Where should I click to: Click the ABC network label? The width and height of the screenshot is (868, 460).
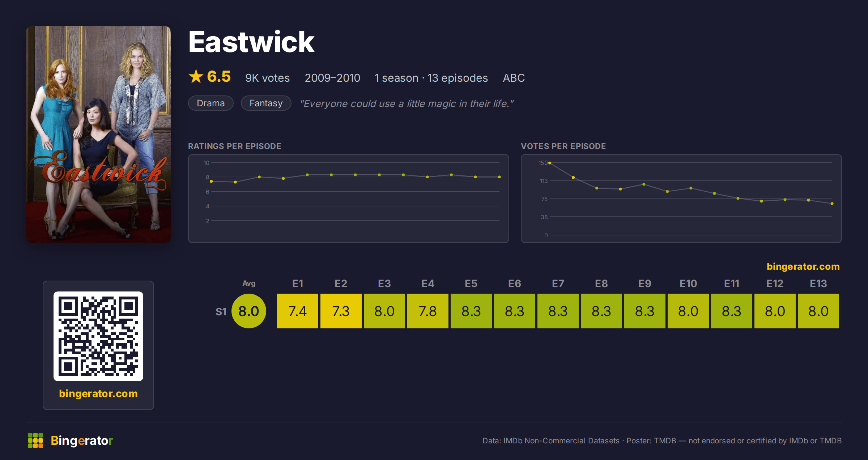point(514,78)
